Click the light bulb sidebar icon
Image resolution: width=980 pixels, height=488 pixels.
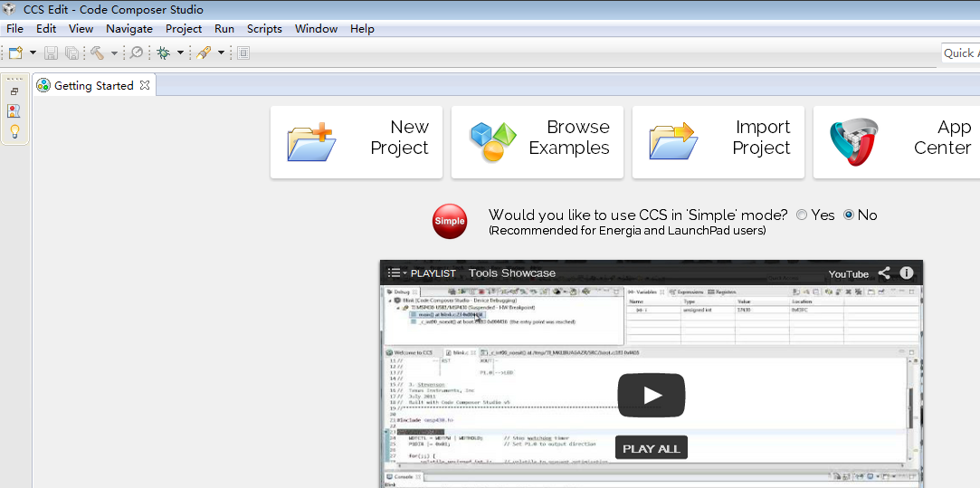[x=14, y=131]
